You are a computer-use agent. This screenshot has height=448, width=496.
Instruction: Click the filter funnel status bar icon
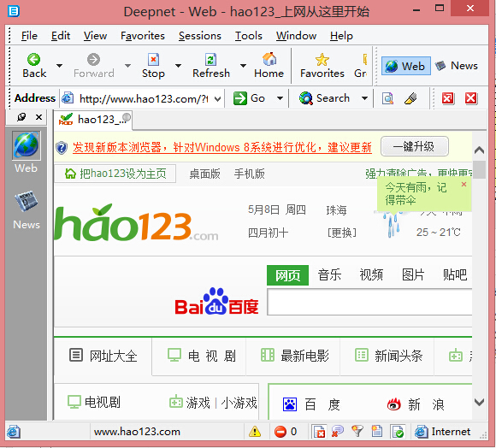[357, 432]
